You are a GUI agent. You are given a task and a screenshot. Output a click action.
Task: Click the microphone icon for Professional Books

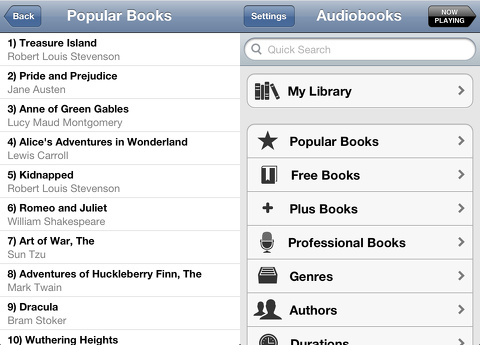tap(267, 242)
